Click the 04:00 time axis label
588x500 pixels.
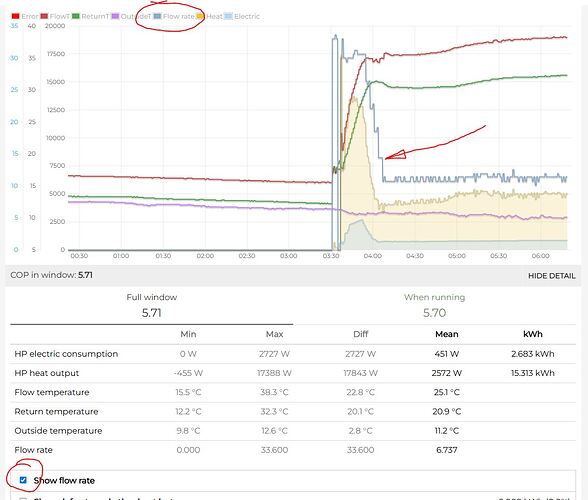(x=373, y=256)
